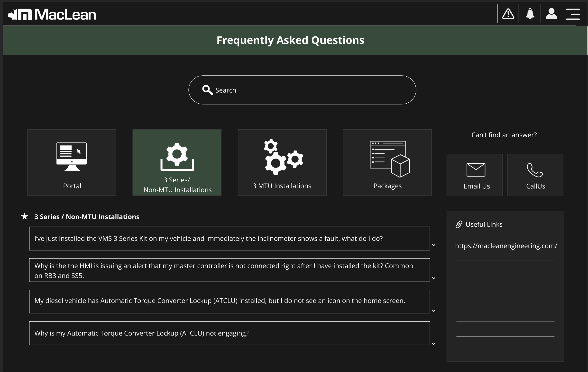Expand the ATCLU not engaging question chevron
The width and height of the screenshot is (588, 372).
434,344
